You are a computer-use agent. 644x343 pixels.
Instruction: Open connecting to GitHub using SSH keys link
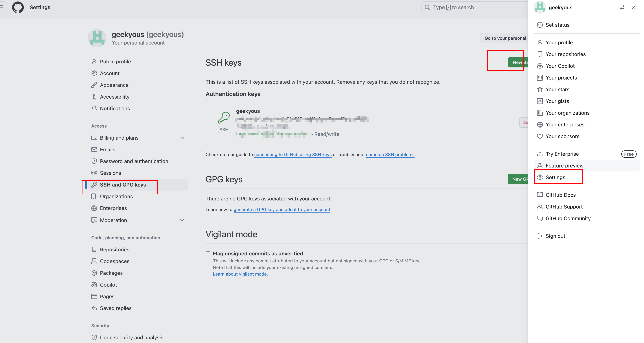pos(293,154)
